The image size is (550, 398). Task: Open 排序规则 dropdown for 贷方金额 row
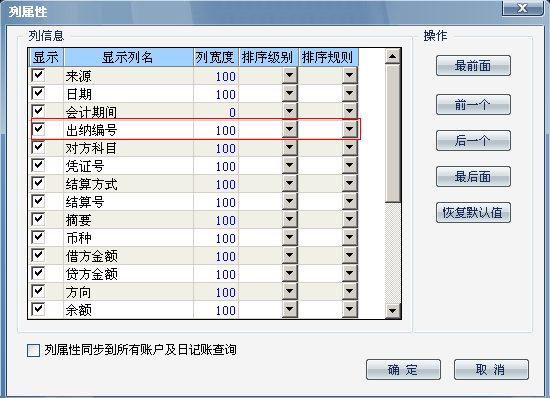click(350, 274)
